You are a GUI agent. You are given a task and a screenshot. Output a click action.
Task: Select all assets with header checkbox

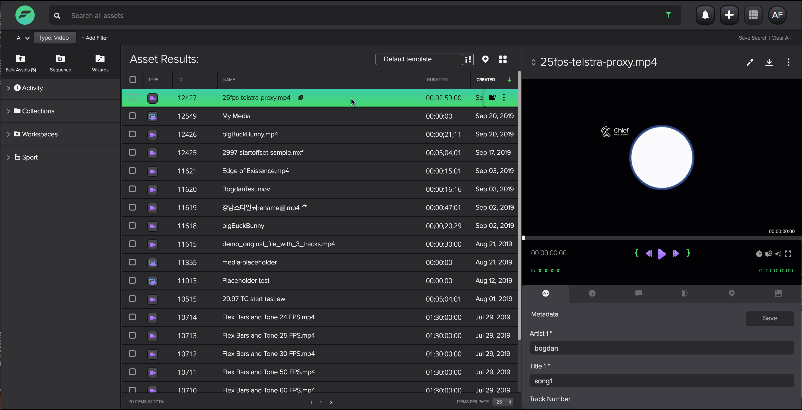[x=133, y=79]
